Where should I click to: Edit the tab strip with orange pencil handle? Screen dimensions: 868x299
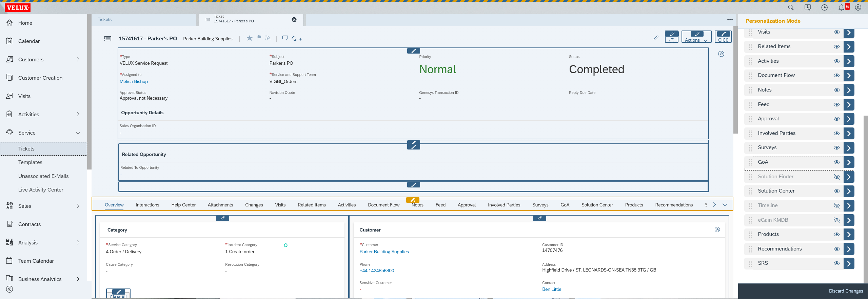(x=413, y=200)
